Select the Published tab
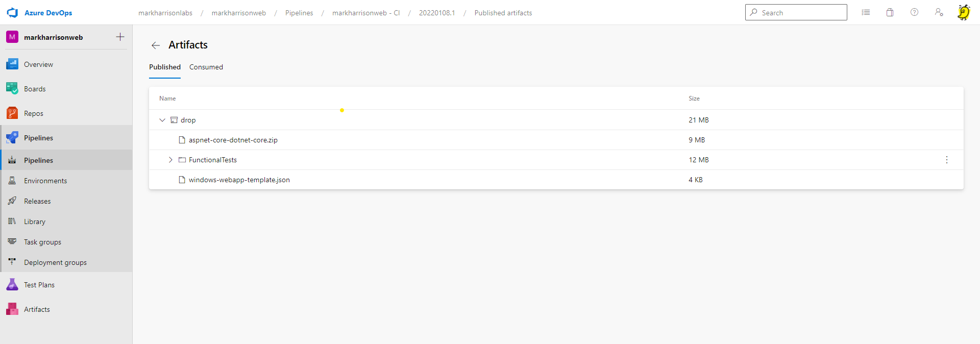The image size is (980, 344). [164, 67]
